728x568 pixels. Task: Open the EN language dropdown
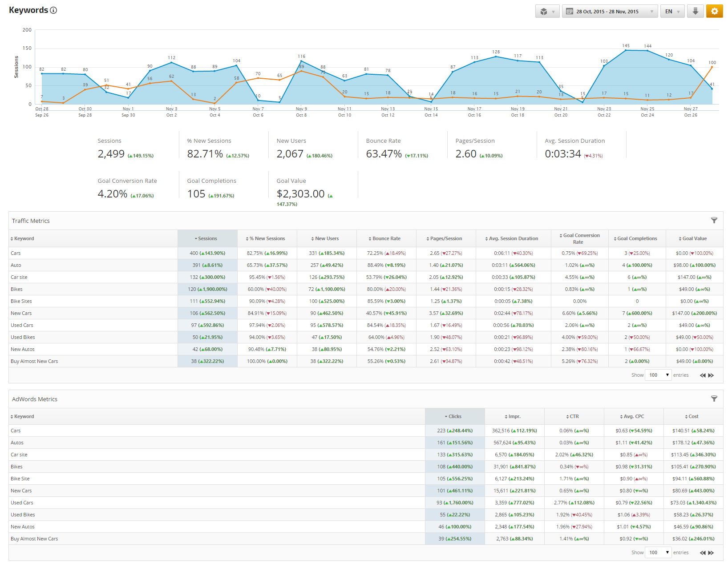[672, 12]
